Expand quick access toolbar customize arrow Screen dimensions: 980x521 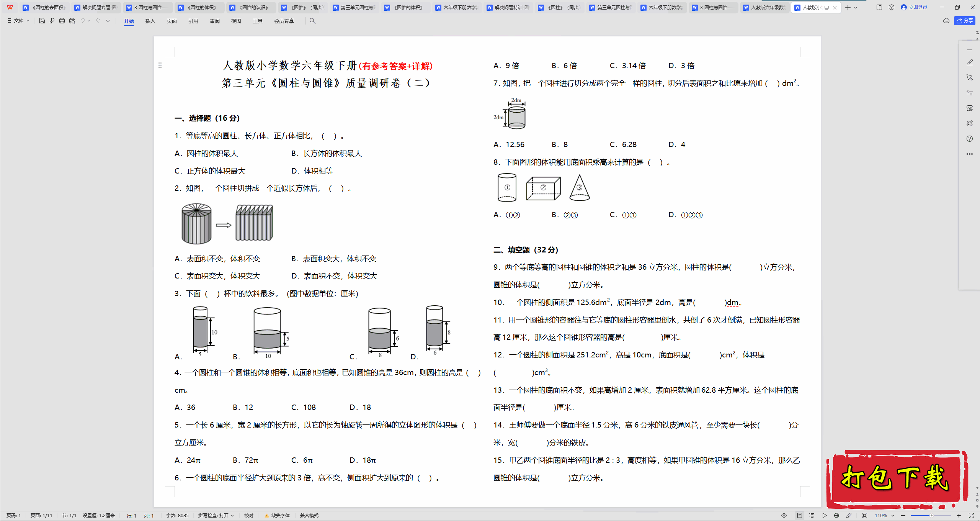coord(108,21)
